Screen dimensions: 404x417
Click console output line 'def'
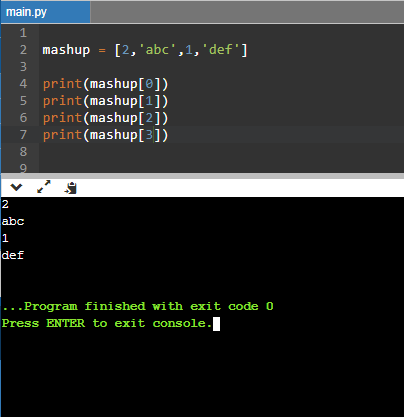coord(13,255)
